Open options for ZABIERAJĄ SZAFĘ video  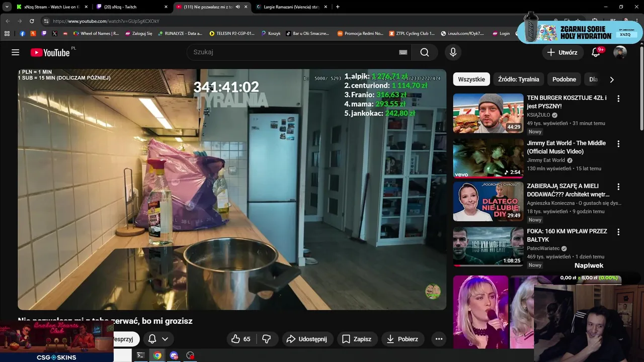(618, 187)
